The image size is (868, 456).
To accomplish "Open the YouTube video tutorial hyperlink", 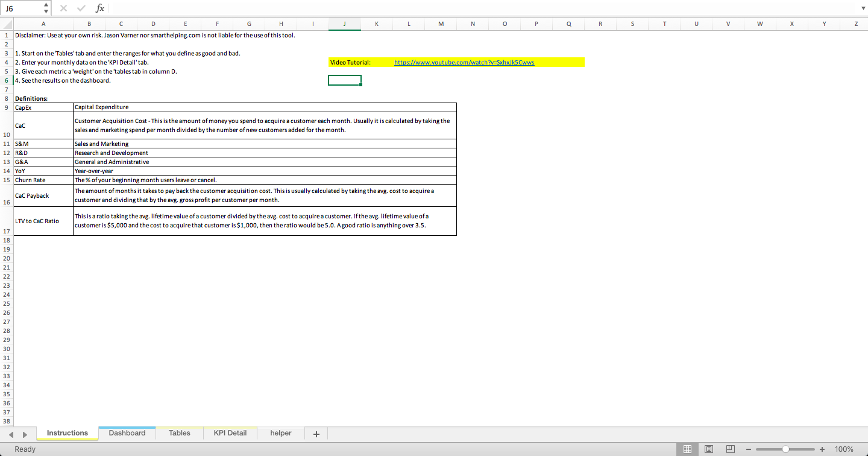I will 464,62.
